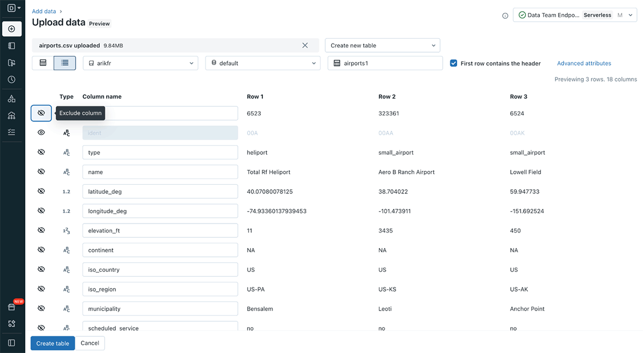Open Recents clock icon in sidebar
Screen dimensions: 644x353
coord(12,80)
